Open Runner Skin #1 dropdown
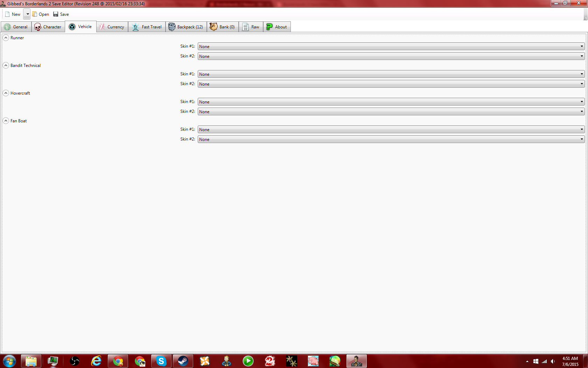Image resolution: width=588 pixels, height=368 pixels. click(391, 47)
